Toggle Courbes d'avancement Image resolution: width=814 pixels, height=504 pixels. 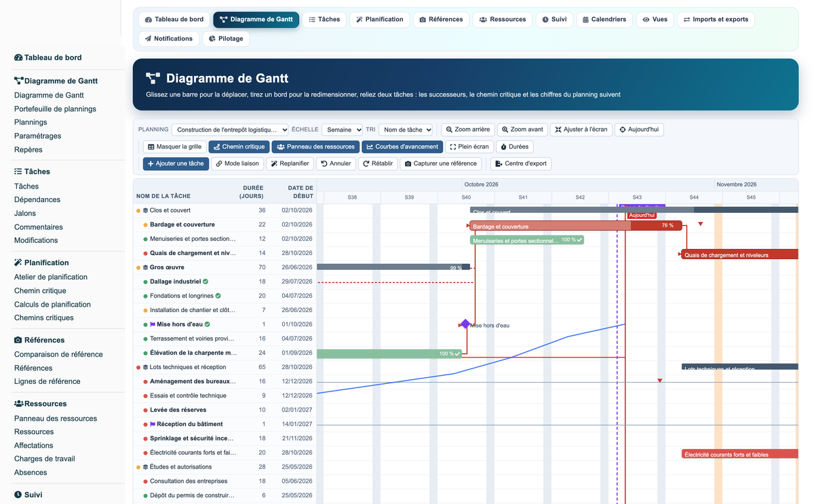pyautogui.click(x=402, y=147)
